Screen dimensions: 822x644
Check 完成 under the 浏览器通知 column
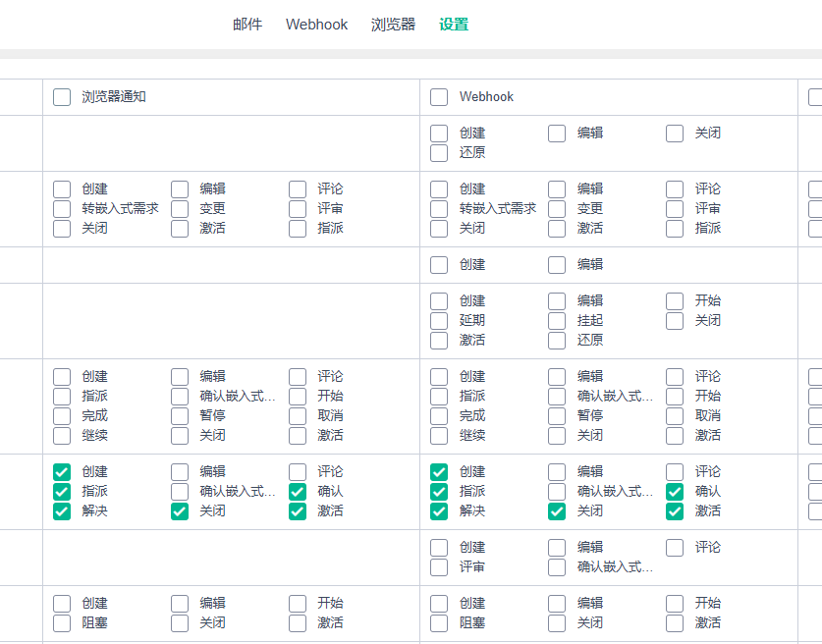[63, 416]
